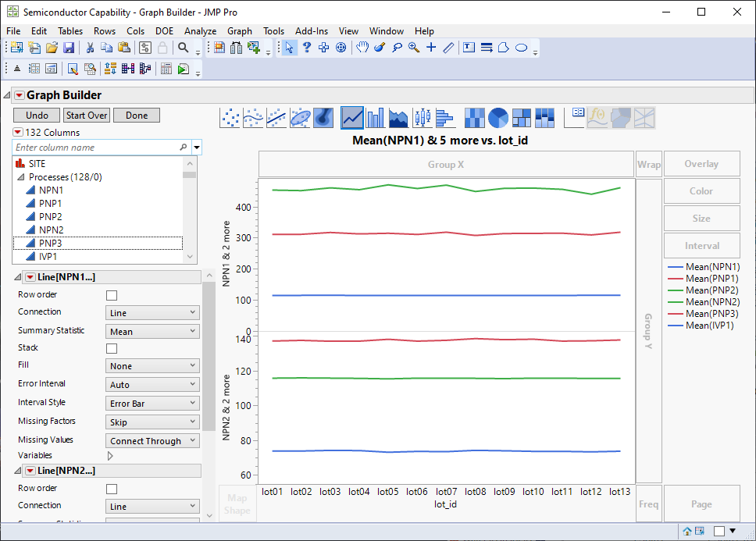Open the Analyze menu
This screenshot has width=756, height=541.
tap(200, 31)
